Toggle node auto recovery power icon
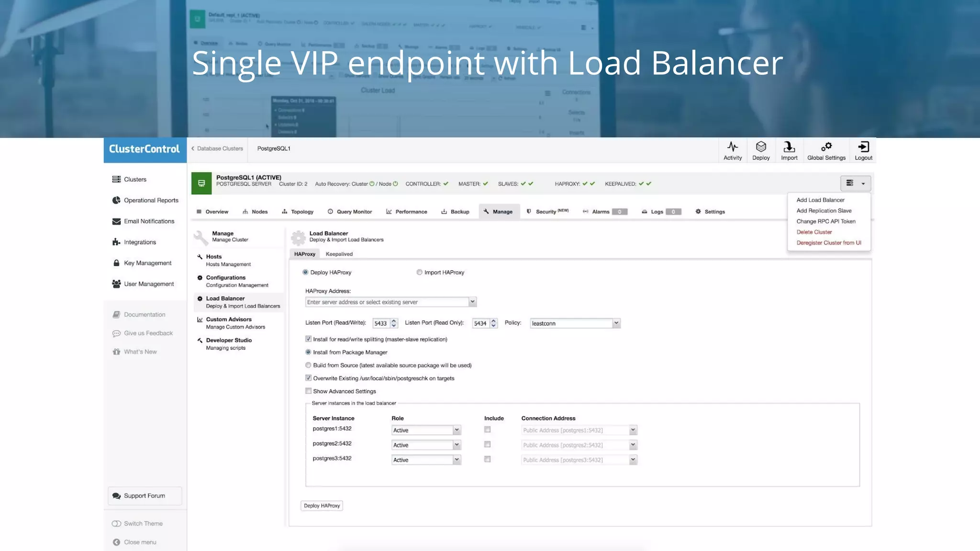Viewport: 980px width, 551px height. (395, 184)
